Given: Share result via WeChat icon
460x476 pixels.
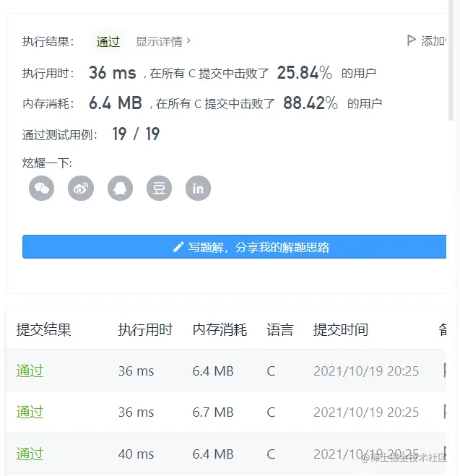Looking at the screenshot, I should 42,189.
